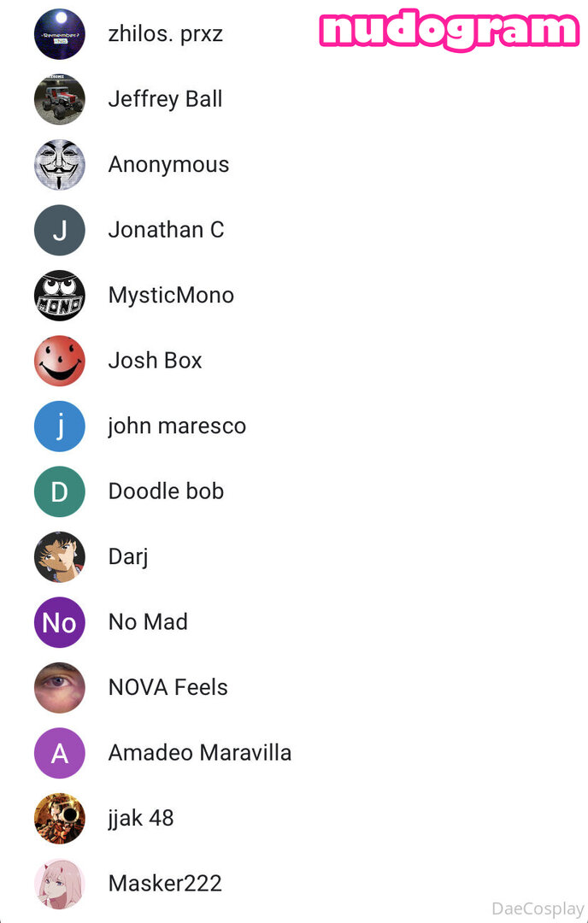The image size is (588, 923).
Task: Click the purple No avatar circle
Action: click(60, 621)
